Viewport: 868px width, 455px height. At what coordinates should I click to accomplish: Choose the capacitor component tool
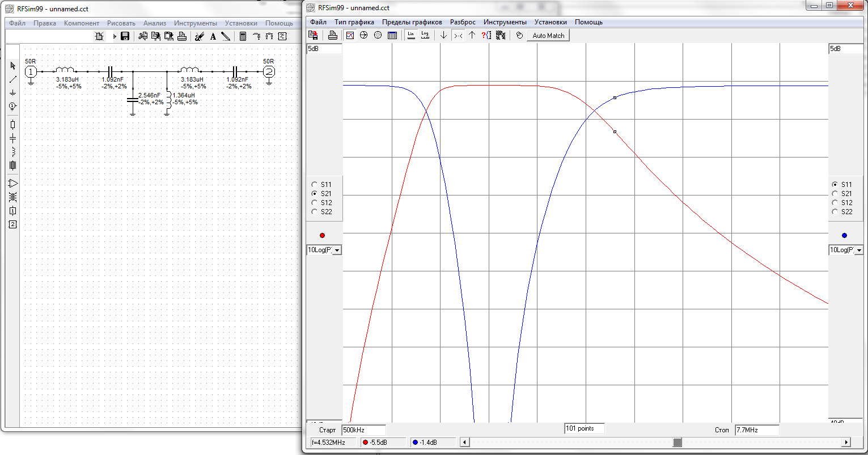pyautogui.click(x=13, y=138)
